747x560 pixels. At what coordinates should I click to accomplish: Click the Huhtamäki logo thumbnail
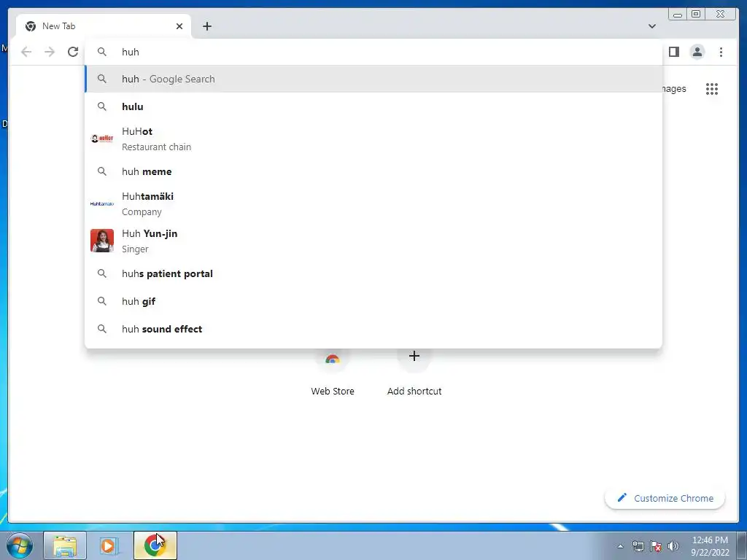coord(102,204)
